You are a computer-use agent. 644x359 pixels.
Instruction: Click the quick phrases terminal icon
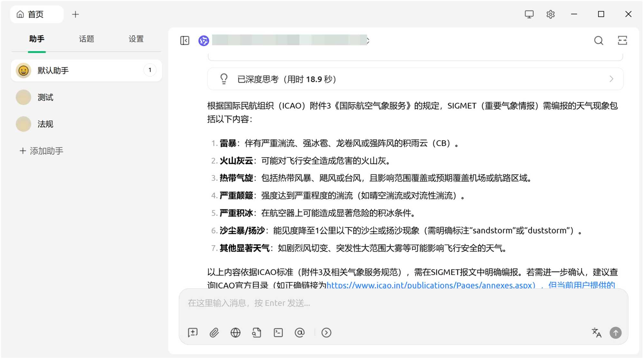278,333
